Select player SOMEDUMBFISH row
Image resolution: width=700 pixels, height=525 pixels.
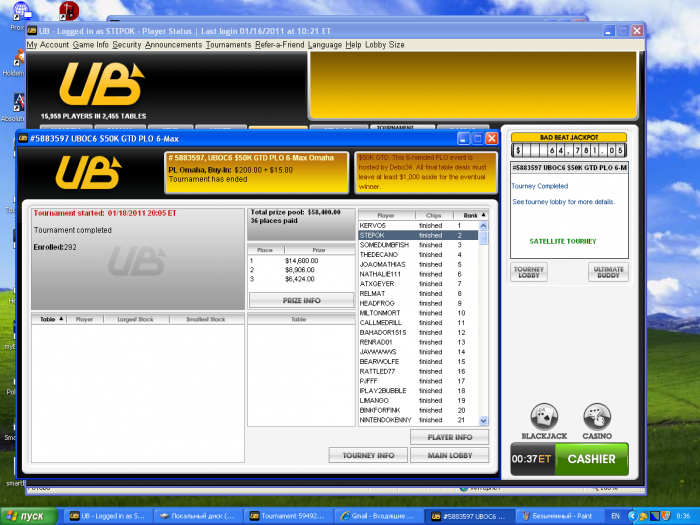(418, 245)
